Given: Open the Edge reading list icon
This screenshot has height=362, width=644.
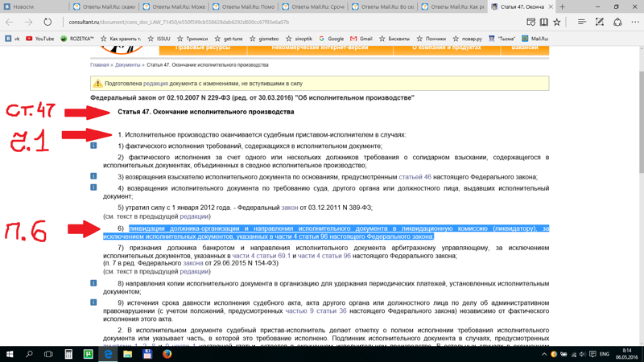Looking at the screenshot, I should click(530, 23).
